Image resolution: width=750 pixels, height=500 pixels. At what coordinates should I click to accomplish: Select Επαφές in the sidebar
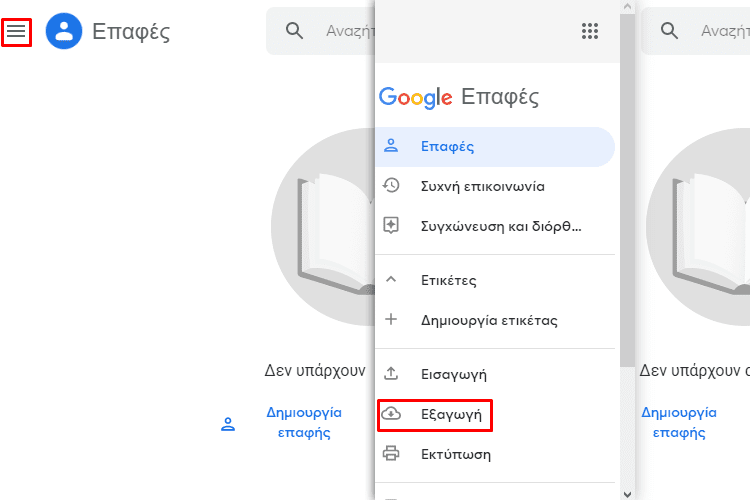pyautogui.click(x=495, y=147)
